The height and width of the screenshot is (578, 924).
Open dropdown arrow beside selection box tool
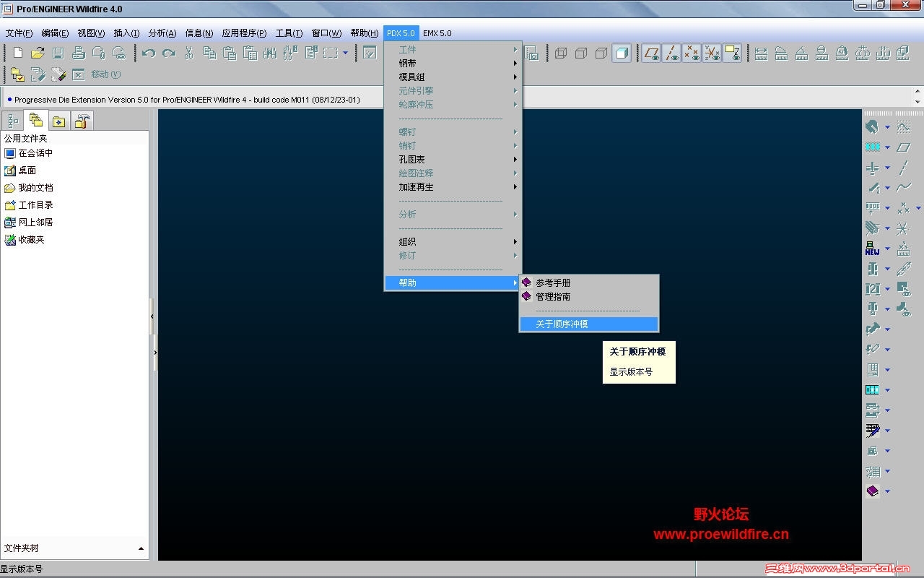pos(345,53)
